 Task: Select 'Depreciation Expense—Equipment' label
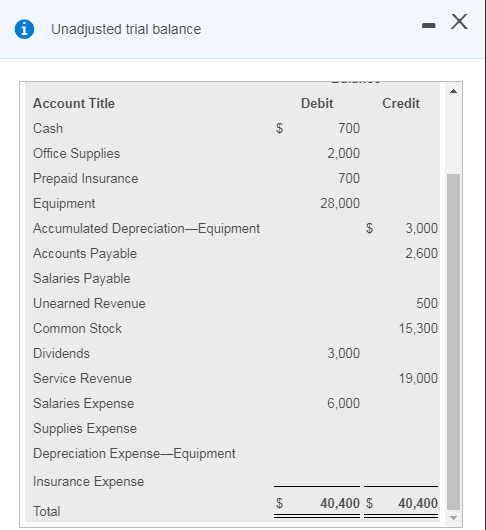pyautogui.click(x=134, y=454)
